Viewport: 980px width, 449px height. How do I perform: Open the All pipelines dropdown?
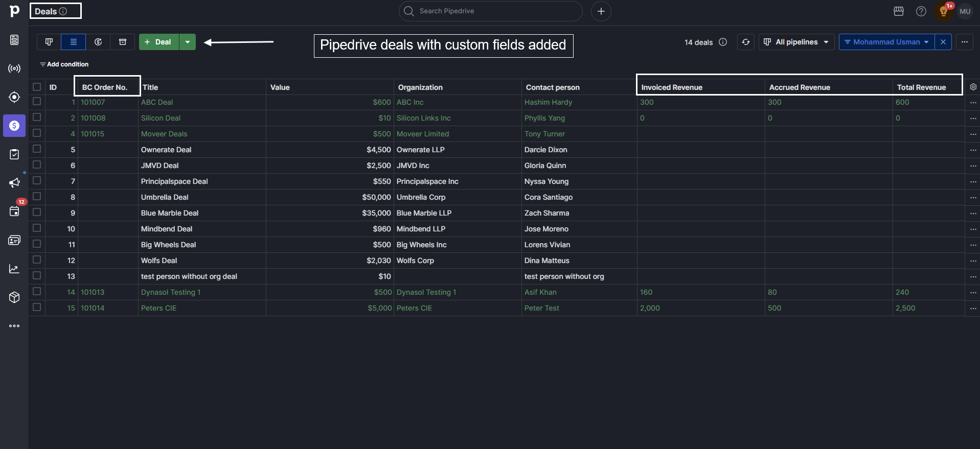pyautogui.click(x=796, y=42)
